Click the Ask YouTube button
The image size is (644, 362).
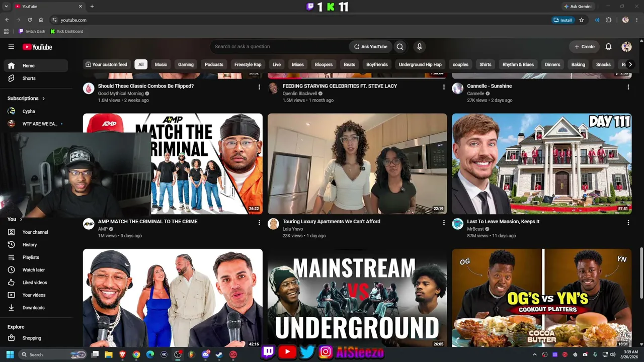[371, 47]
